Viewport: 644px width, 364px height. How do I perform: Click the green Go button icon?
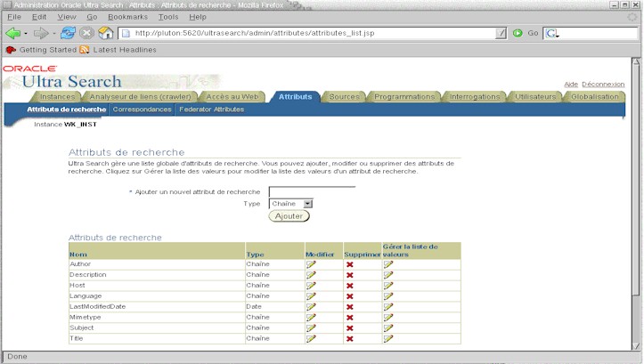click(x=518, y=33)
